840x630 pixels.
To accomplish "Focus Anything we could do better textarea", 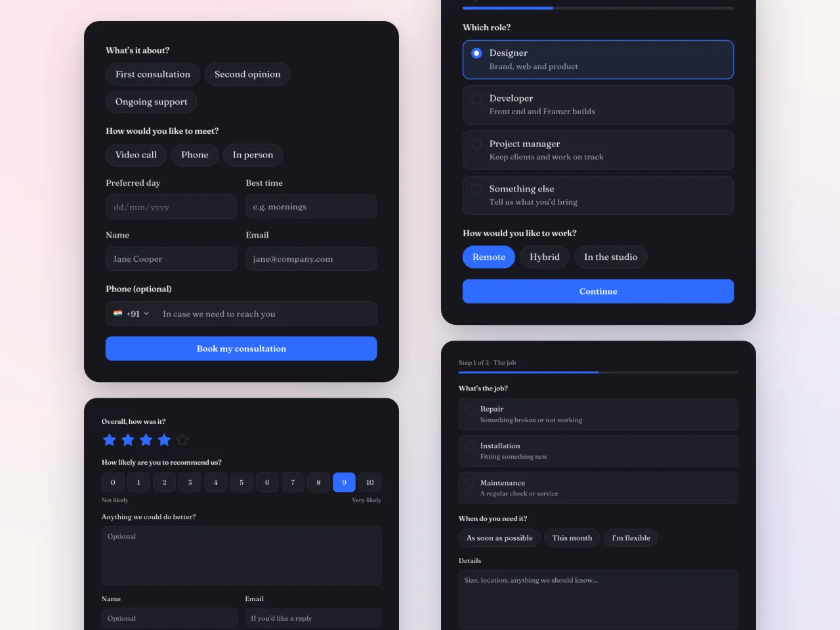I will (241, 556).
